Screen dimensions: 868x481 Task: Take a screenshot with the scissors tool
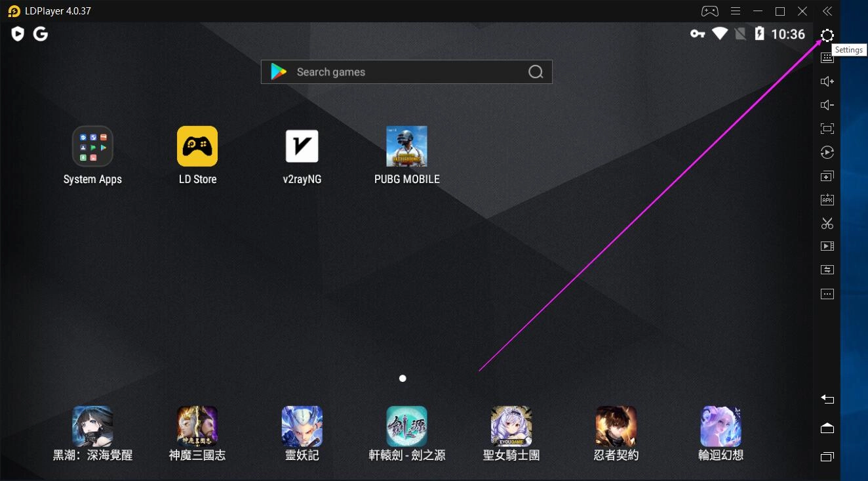coord(827,223)
